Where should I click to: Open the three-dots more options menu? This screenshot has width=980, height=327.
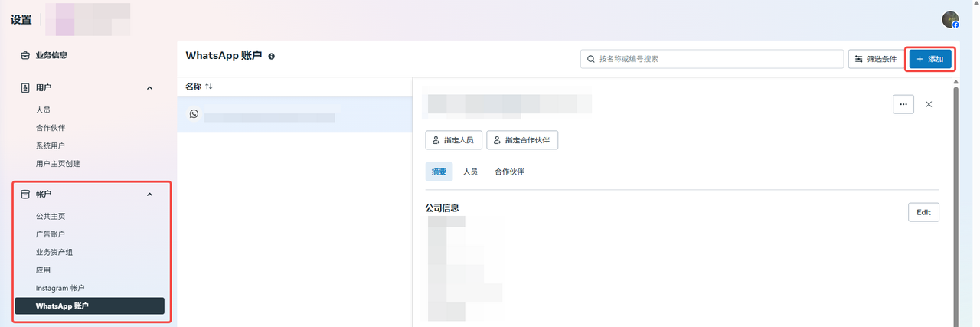(x=903, y=104)
